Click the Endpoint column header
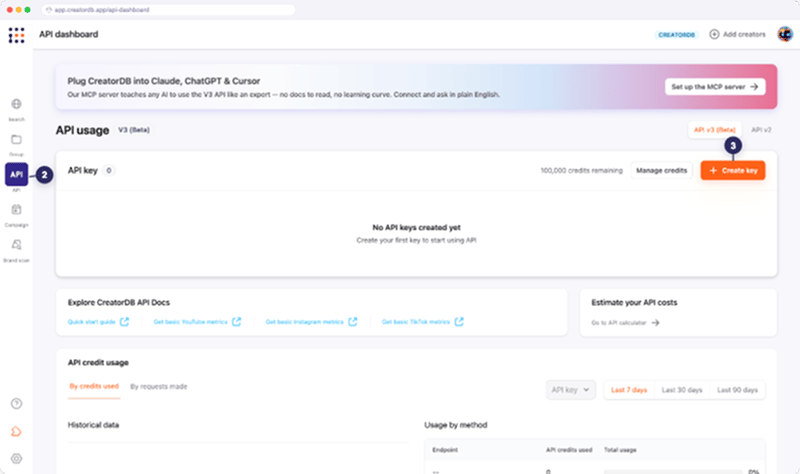Image resolution: width=800 pixels, height=474 pixels. click(445, 450)
